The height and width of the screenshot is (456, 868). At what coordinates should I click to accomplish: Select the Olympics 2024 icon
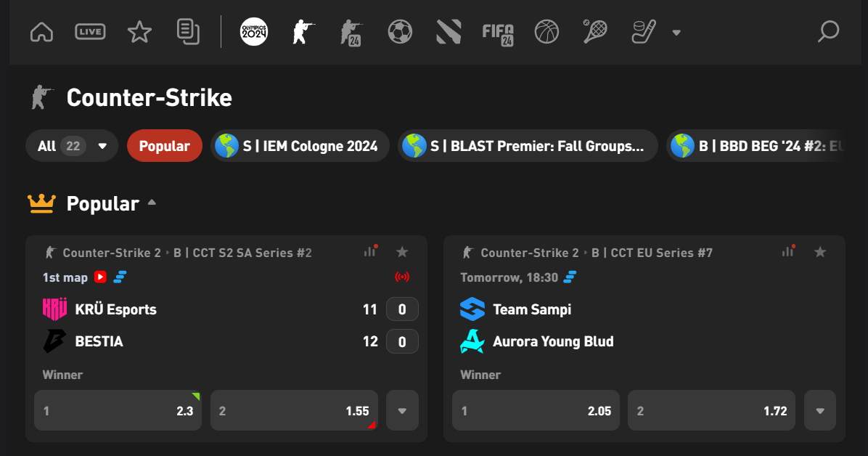pos(254,32)
